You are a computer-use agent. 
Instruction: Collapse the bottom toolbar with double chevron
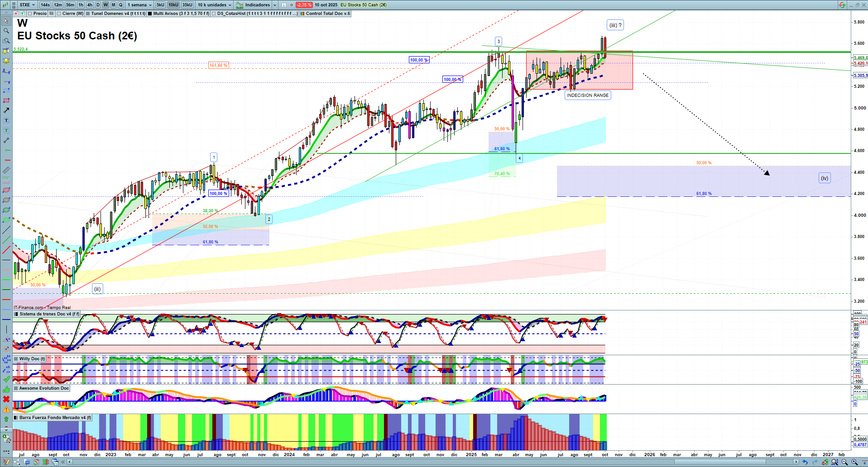63,462
